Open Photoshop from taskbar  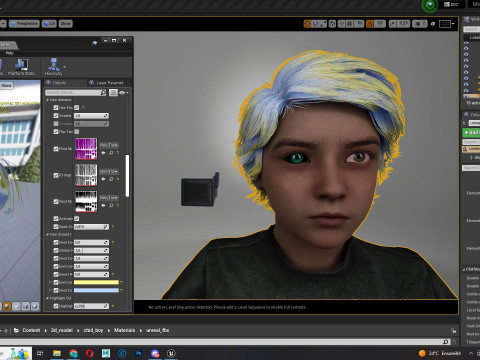click(139, 353)
